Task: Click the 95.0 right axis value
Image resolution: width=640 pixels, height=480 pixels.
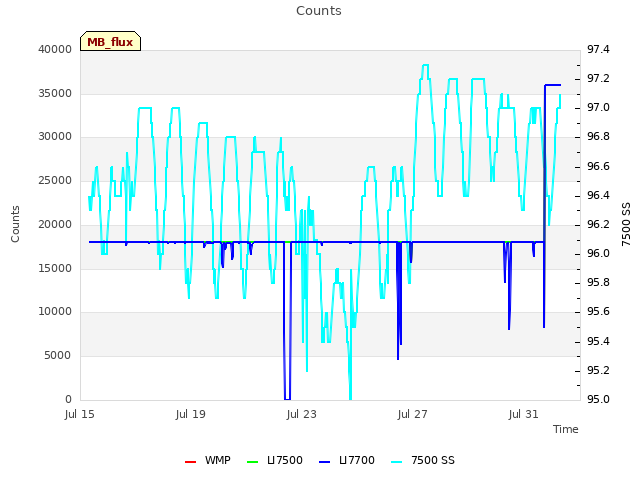Action: [x=598, y=400]
